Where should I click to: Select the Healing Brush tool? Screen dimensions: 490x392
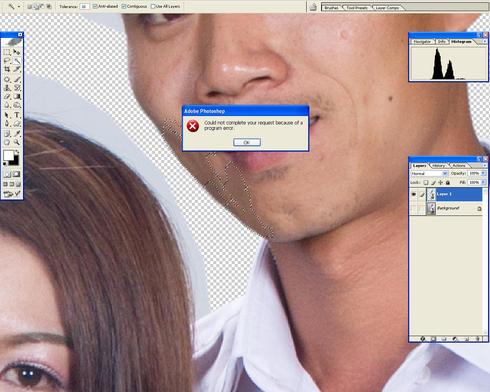pyautogui.click(x=7, y=79)
